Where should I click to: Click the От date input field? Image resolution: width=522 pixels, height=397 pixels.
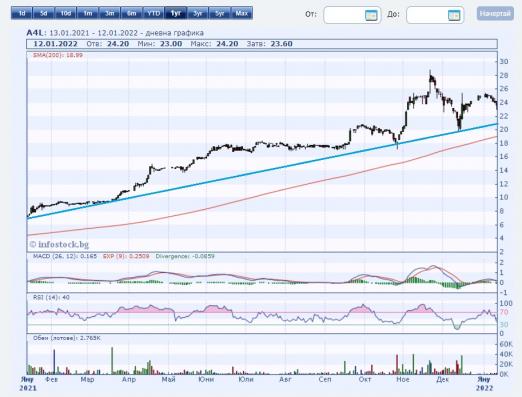[x=352, y=15]
